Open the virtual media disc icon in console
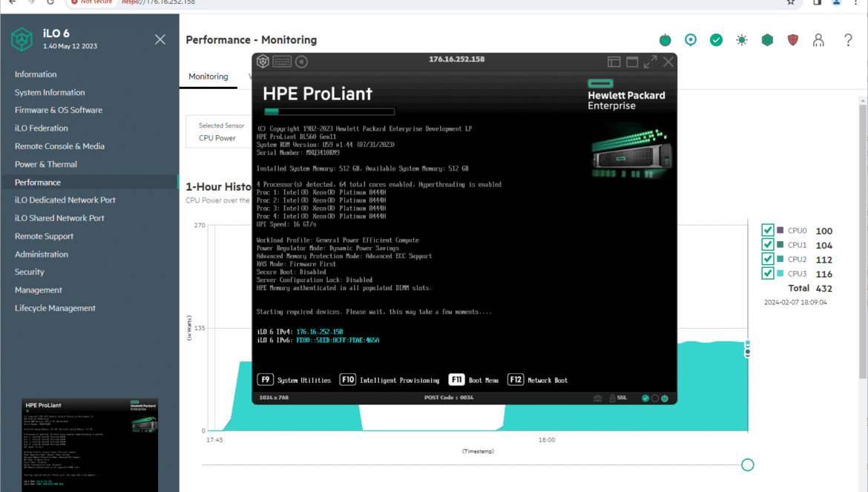The image size is (868, 492). [301, 62]
